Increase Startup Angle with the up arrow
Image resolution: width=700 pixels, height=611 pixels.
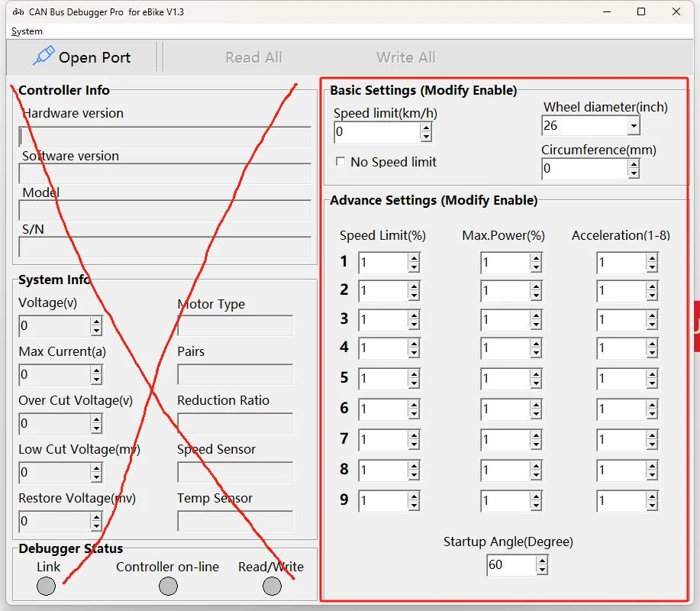click(542, 561)
